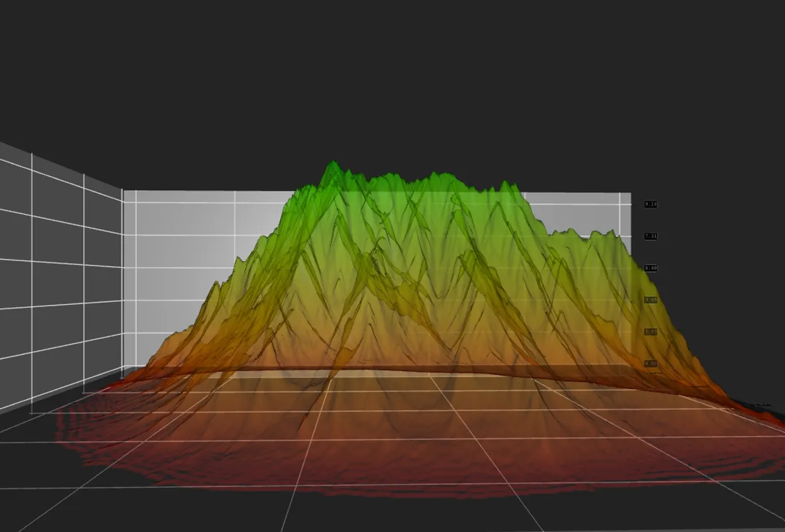
Task: Click the 1.82 axis value label
Action: click(650, 331)
